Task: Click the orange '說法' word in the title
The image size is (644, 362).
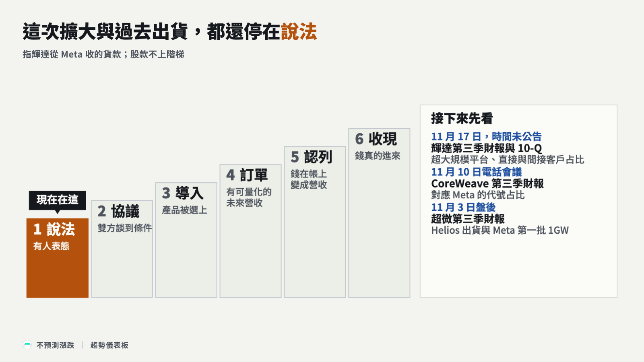Action: 299,31
